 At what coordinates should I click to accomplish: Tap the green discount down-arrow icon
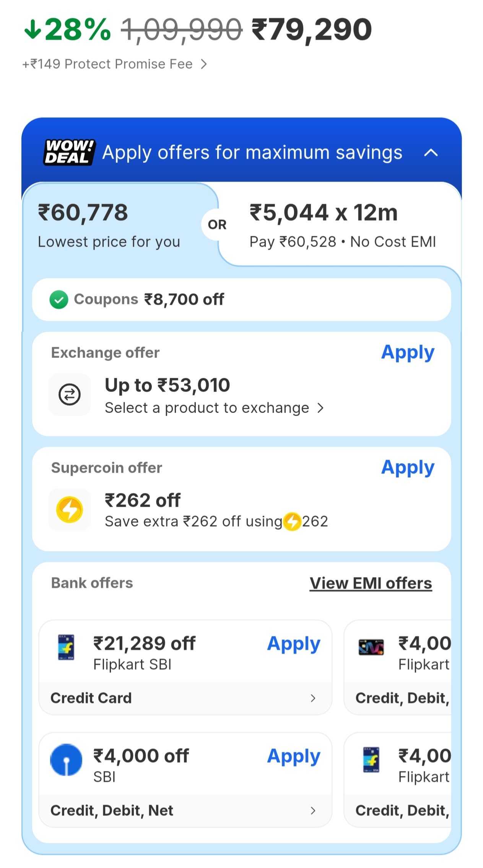pyautogui.click(x=33, y=29)
